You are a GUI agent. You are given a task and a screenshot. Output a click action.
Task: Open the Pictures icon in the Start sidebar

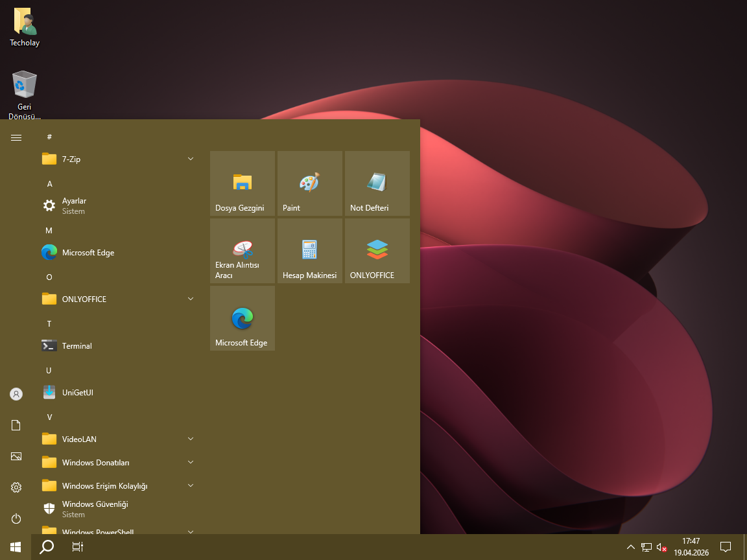point(16,456)
